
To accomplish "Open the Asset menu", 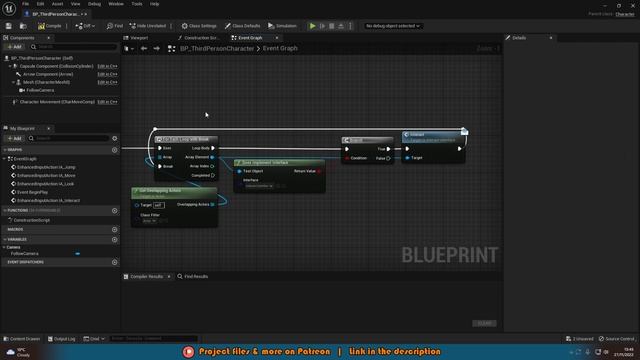I will pos(58,4).
